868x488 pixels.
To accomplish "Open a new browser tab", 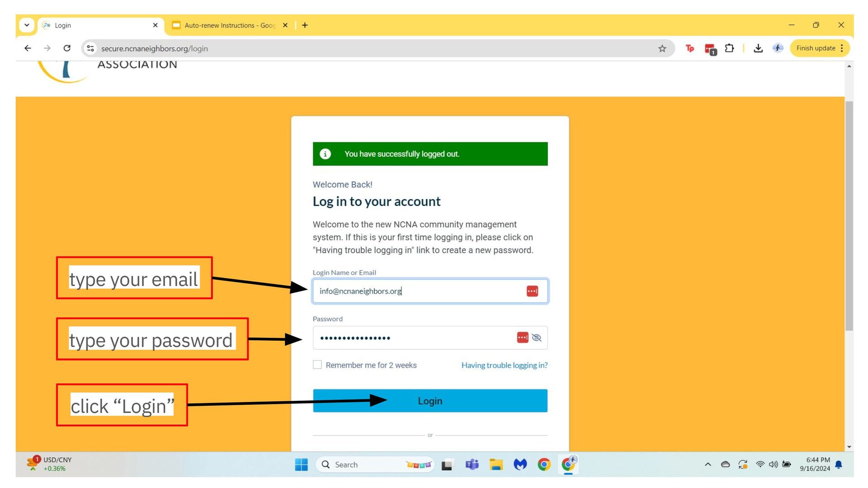I will click(x=305, y=25).
